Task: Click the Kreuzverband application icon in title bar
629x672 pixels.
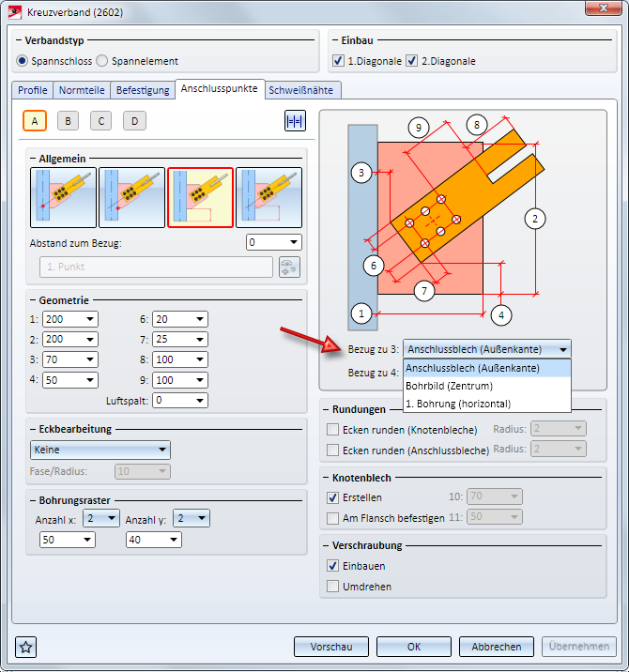Action: pyautogui.click(x=15, y=12)
